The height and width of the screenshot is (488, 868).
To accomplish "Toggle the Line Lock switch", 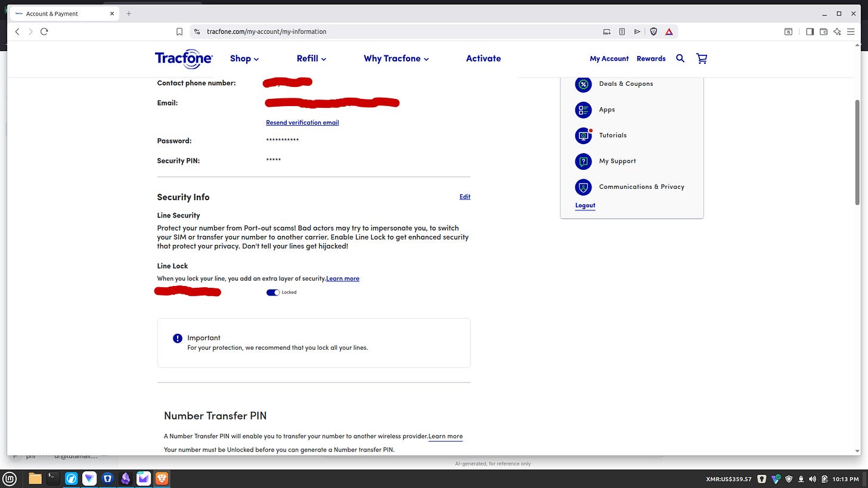I will click(x=273, y=293).
